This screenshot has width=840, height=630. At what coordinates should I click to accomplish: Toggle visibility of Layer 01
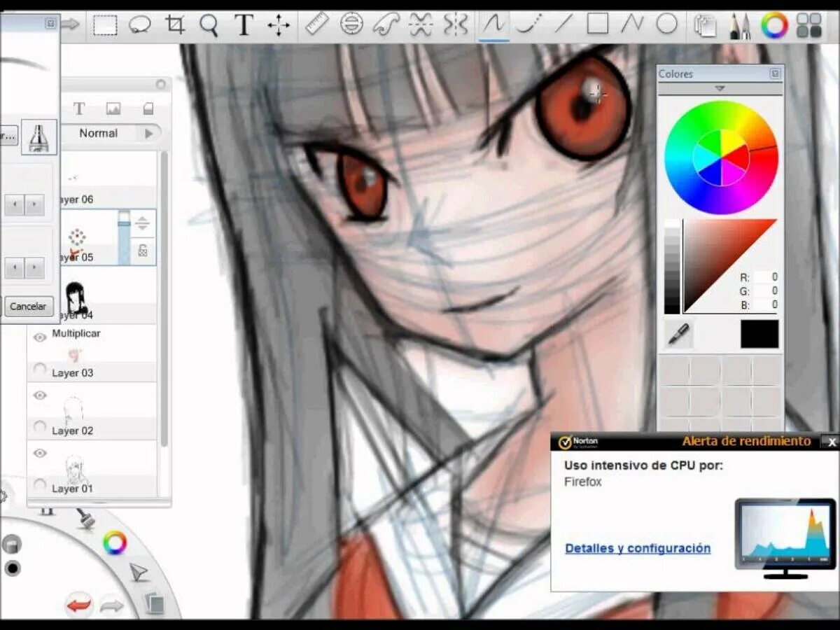click(x=40, y=453)
